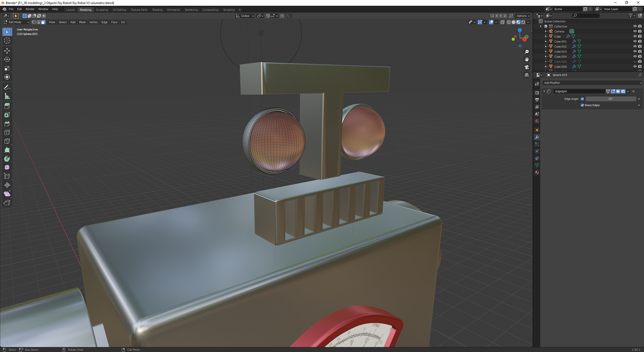Select the Spin tool
Image resolution: width=644 pixels, height=352 pixels.
click(7, 159)
